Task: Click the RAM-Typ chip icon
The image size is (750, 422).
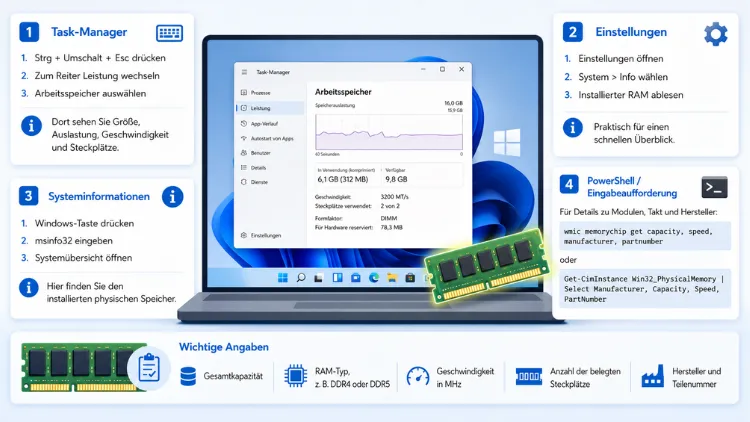Action: coord(296,376)
